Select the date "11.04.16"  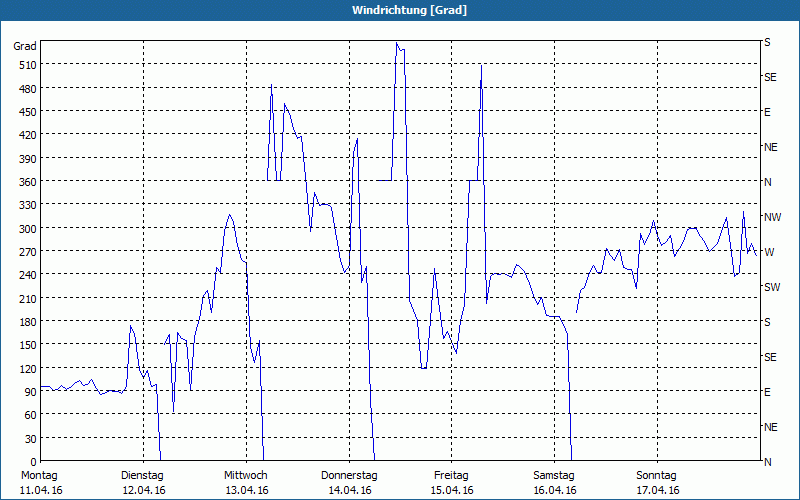pos(41,491)
